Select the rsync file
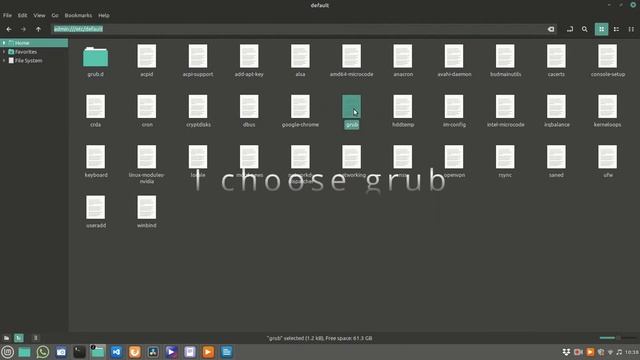 [505, 161]
